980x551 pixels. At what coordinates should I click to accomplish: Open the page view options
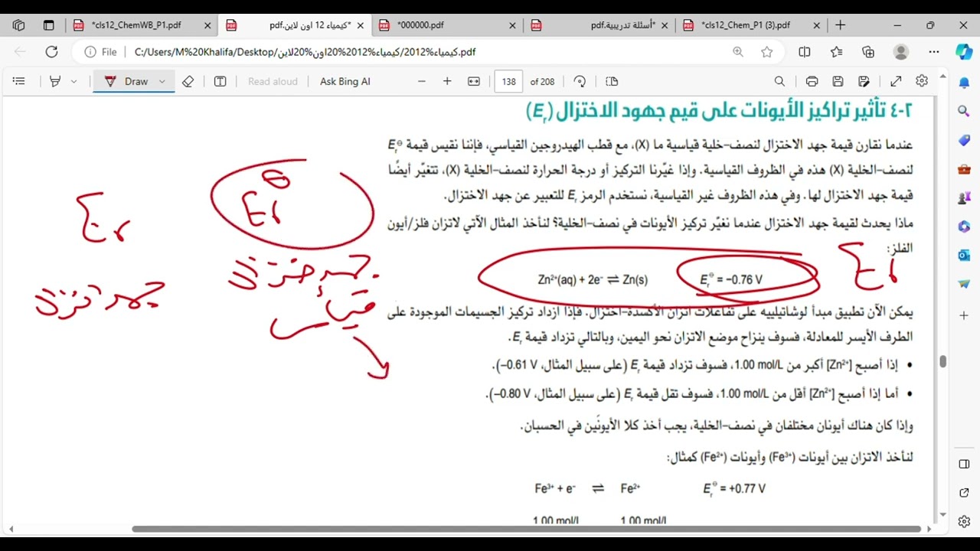(611, 81)
